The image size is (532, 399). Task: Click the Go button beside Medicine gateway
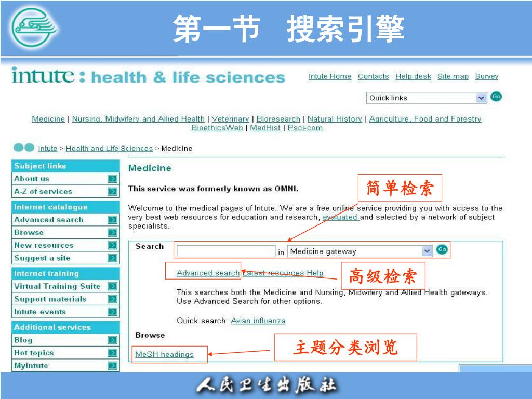pyautogui.click(x=442, y=250)
